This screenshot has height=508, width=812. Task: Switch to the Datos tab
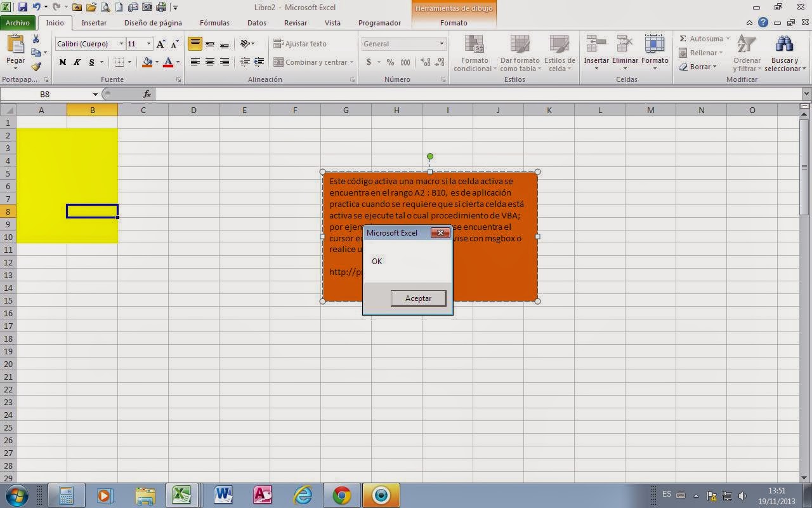pyautogui.click(x=257, y=23)
